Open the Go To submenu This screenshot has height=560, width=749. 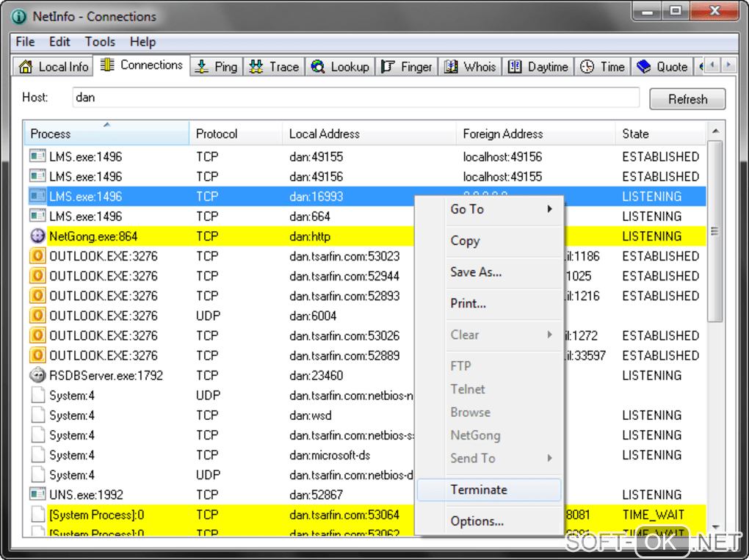click(x=489, y=209)
